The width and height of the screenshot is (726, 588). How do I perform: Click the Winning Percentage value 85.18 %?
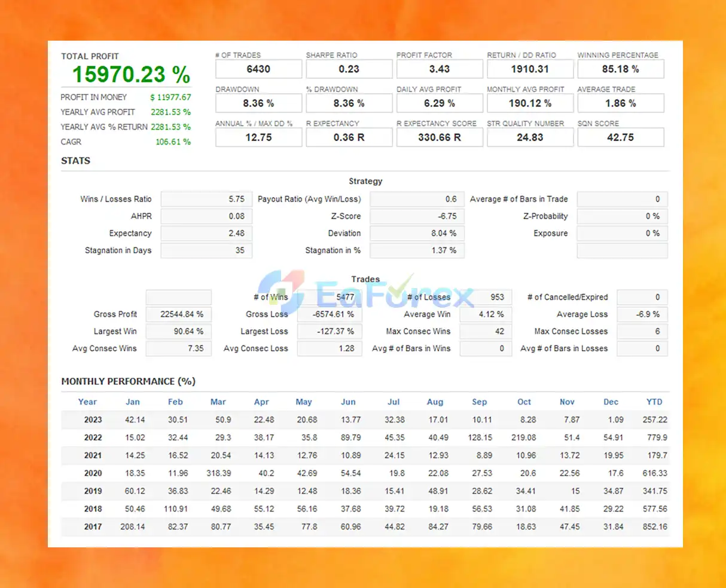coord(620,69)
